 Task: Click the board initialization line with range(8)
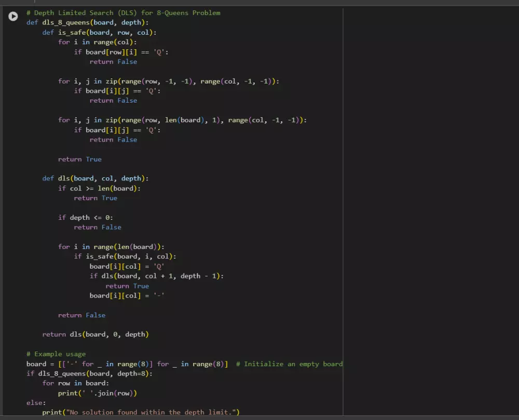pos(184,364)
